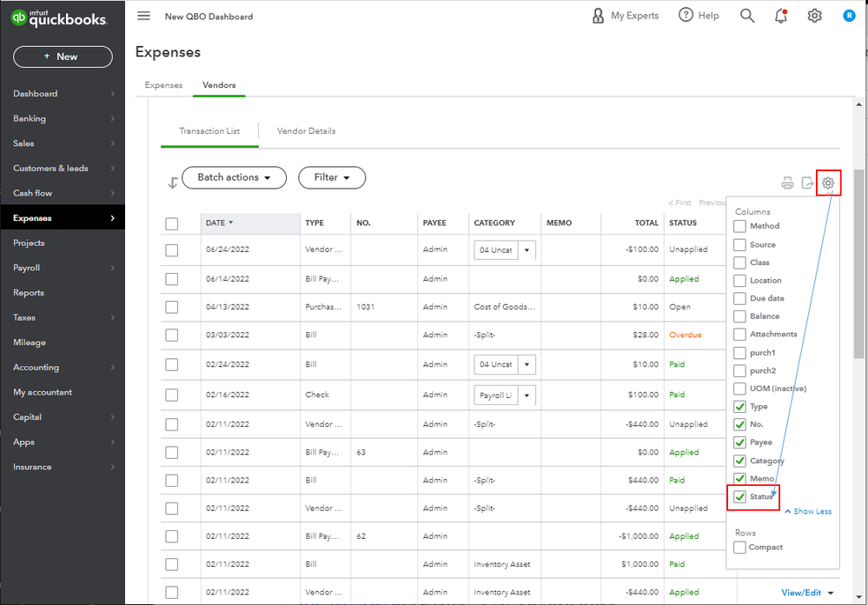Open Banking in the left sidebar
Screen dimensions: 868x605
30,118
